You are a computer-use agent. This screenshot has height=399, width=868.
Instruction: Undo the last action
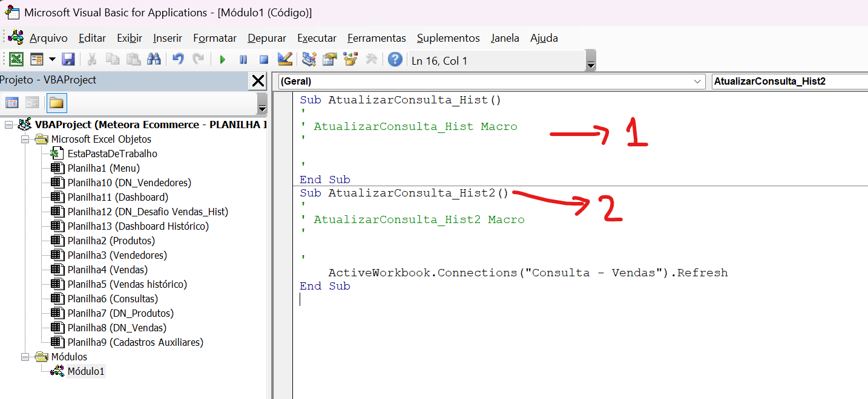coord(178,60)
